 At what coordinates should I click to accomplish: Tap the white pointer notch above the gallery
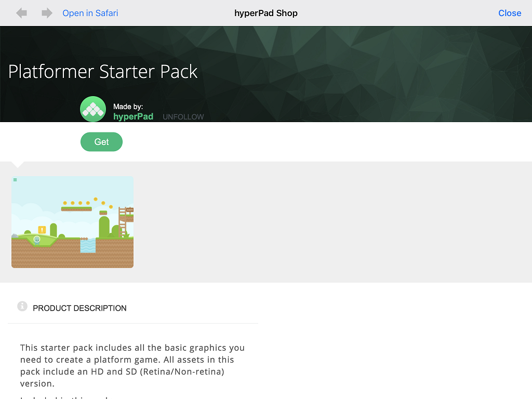(x=18, y=165)
